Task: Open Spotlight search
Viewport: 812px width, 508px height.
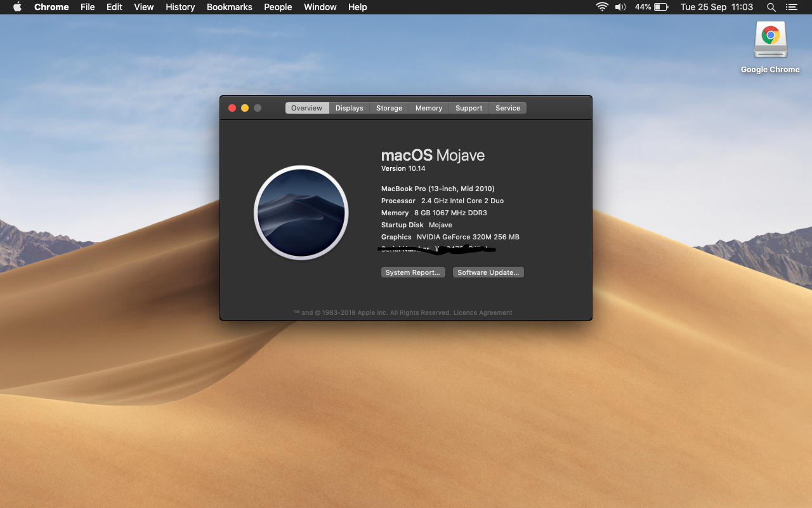Action: tap(771, 7)
